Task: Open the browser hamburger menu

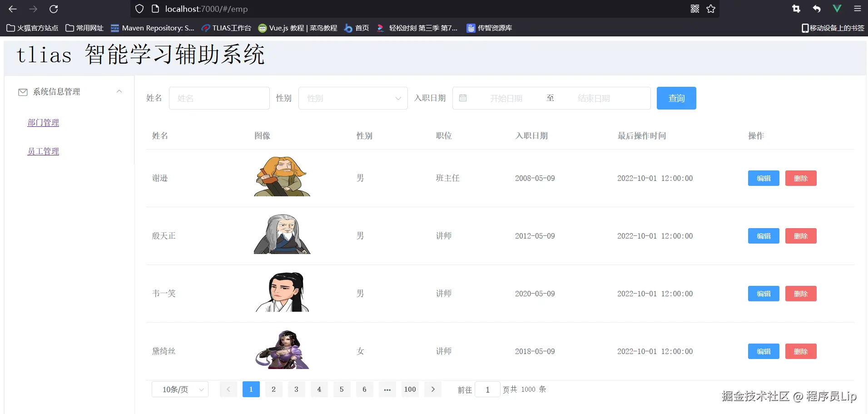Action: (x=858, y=9)
